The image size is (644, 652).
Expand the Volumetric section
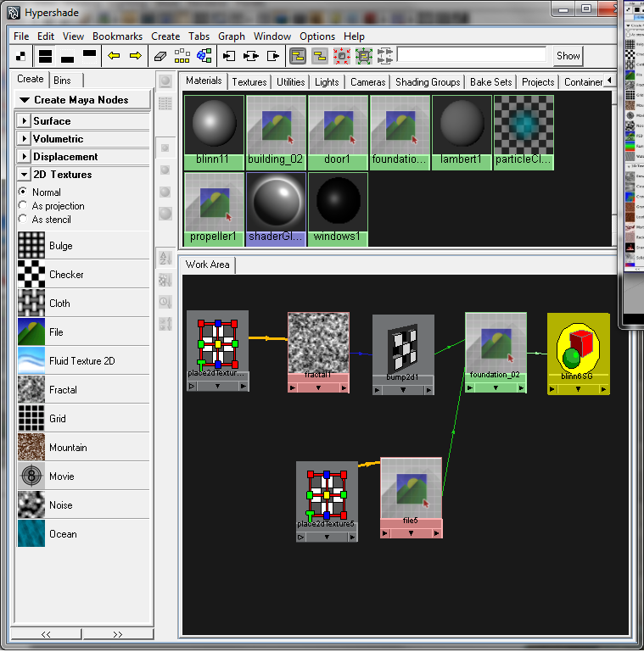click(24, 139)
